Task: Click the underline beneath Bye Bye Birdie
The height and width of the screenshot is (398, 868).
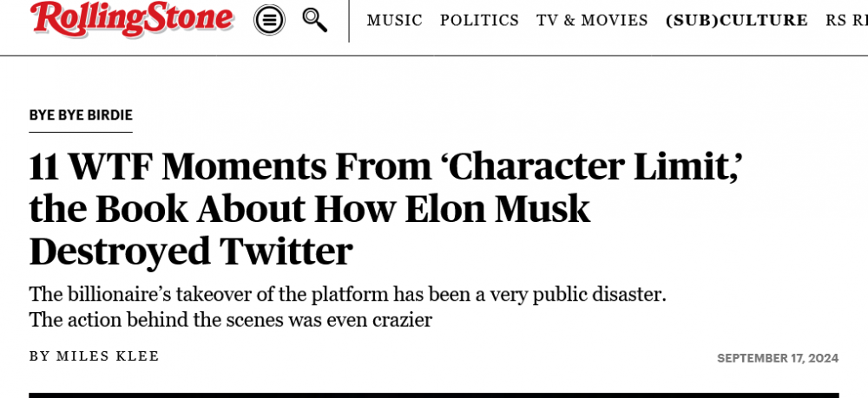Action: pyautogui.click(x=81, y=132)
